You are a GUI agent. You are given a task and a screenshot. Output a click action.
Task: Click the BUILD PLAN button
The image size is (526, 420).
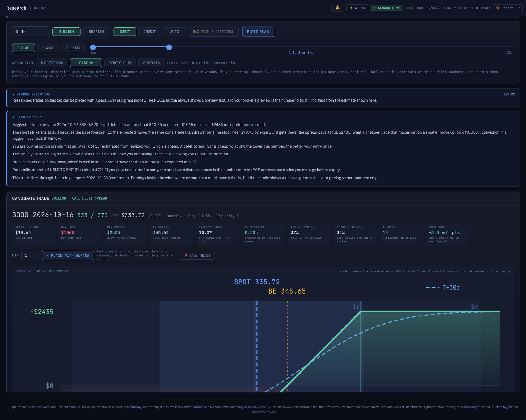coord(258,32)
